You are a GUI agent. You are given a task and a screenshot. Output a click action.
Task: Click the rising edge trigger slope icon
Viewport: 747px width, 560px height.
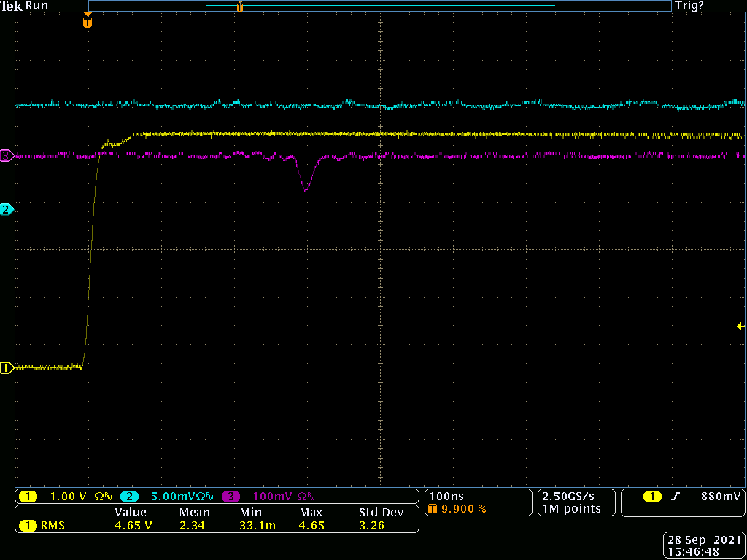point(677,497)
